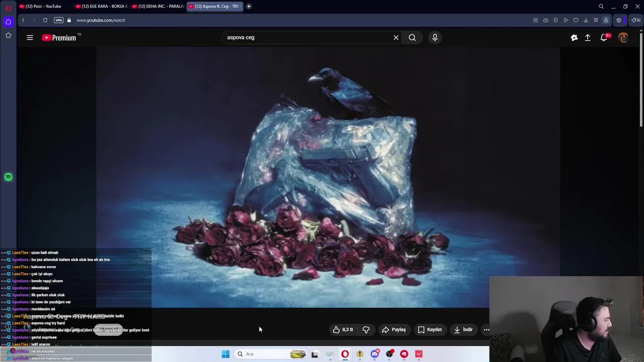Open the Opera menu logo
644x362 pixels.
(x=8, y=8)
